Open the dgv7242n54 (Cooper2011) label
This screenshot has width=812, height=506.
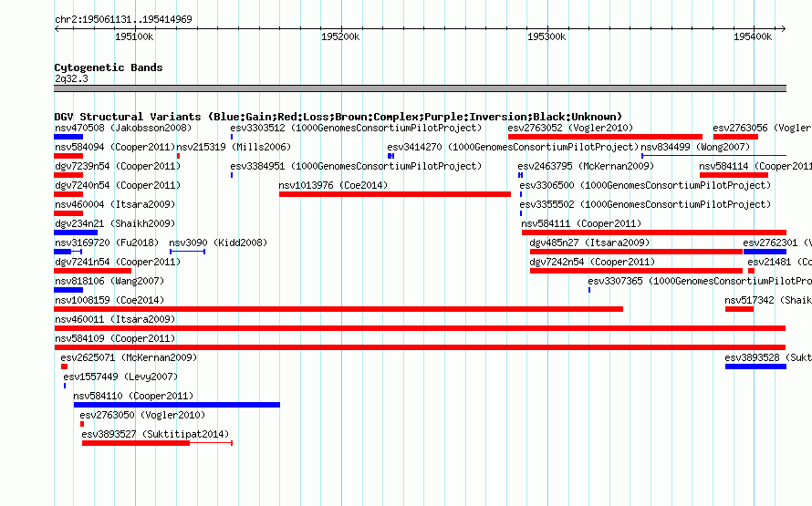click(592, 262)
